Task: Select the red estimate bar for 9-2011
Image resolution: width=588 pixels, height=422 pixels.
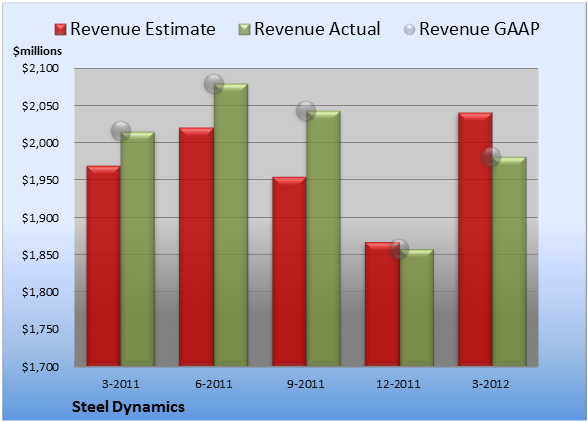Action: (289, 272)
